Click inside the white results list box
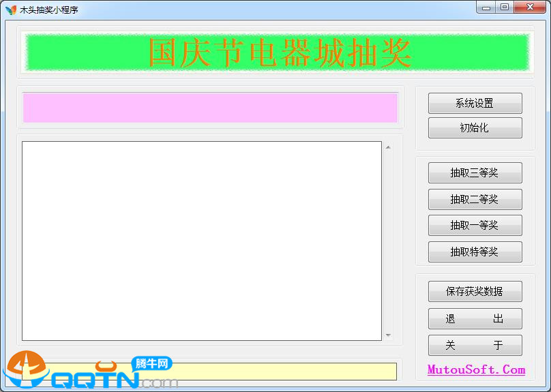The width and height of the screenshot is (551, 392). (x=202, y=241)
